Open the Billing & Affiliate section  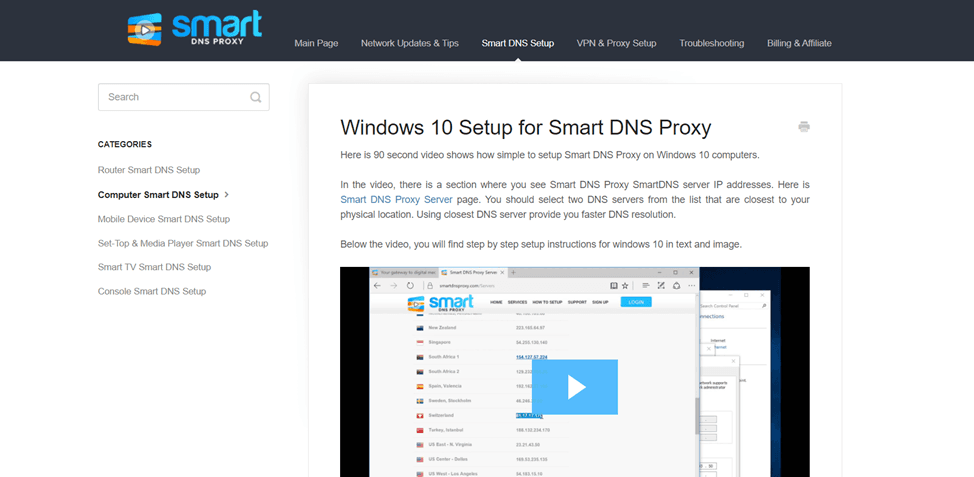pyautogui.click(x=799, y=43)
